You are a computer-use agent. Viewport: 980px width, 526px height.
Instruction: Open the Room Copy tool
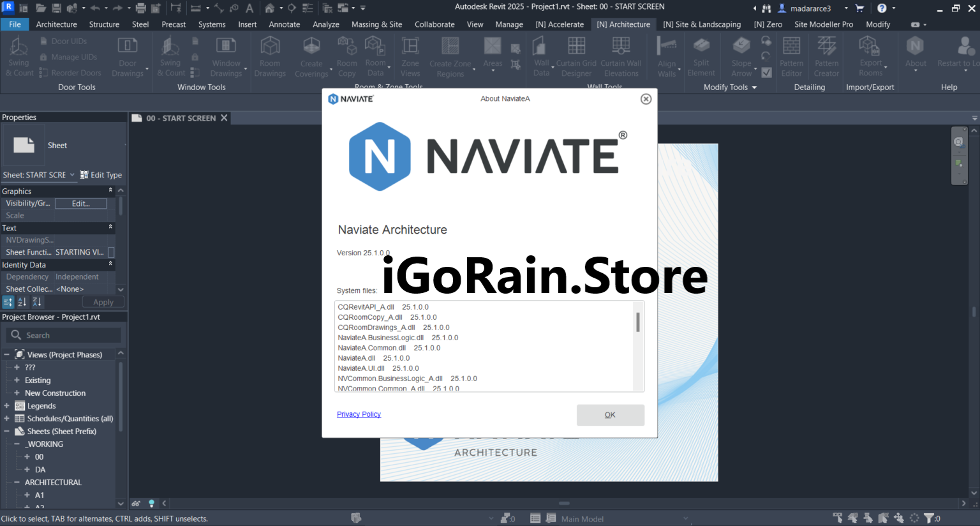(x=346, y=56)
